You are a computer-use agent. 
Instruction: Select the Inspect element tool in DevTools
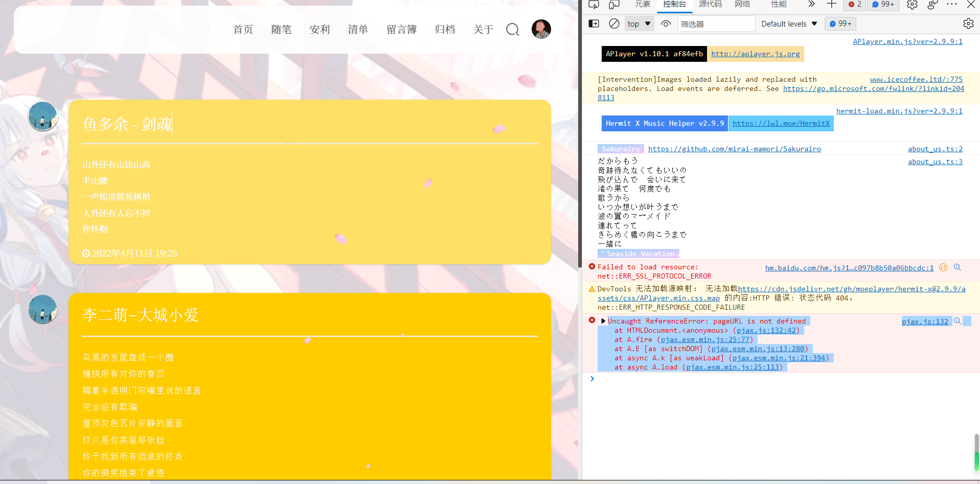click(x=593, y=5)
